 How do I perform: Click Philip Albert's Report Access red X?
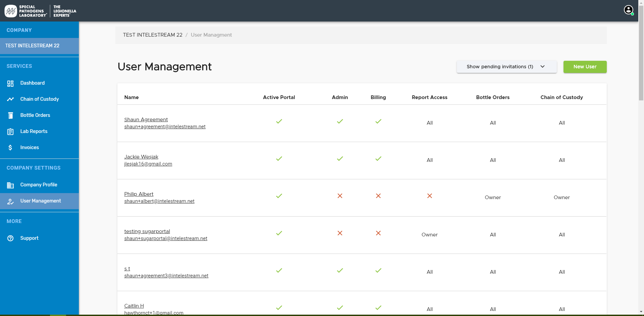(430, 196)
